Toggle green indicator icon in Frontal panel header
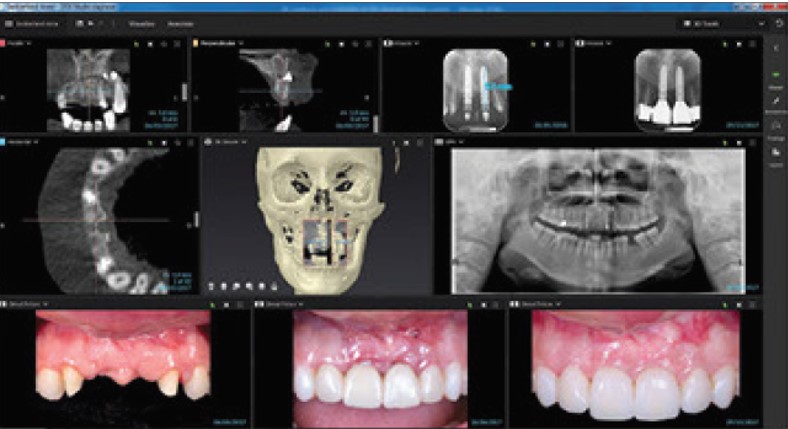 tap(137, 44)
